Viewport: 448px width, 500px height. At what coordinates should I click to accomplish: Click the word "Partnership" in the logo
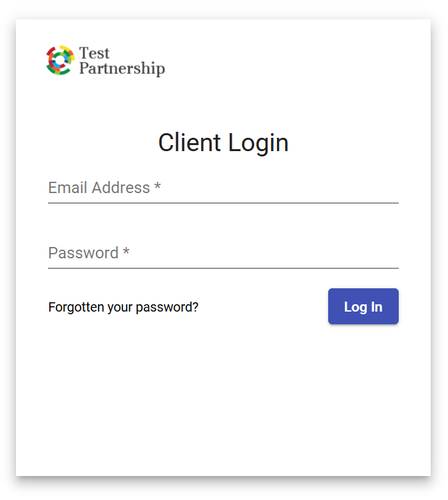tap(122, 69)
